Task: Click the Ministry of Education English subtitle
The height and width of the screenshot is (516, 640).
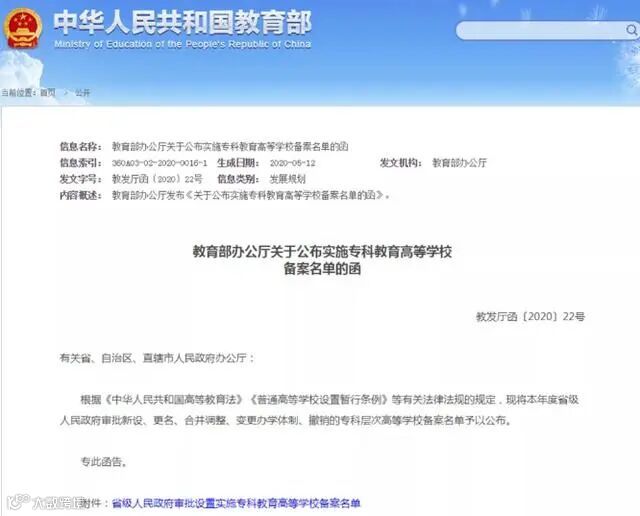Action: pyautogui.click(x=182, y=44)
